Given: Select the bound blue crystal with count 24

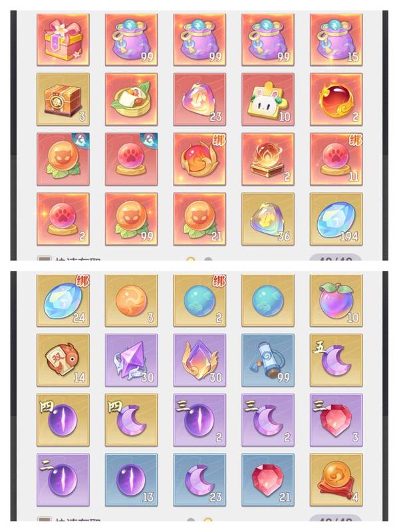Looking at the screenshot, I should click(x=63, y=301).
